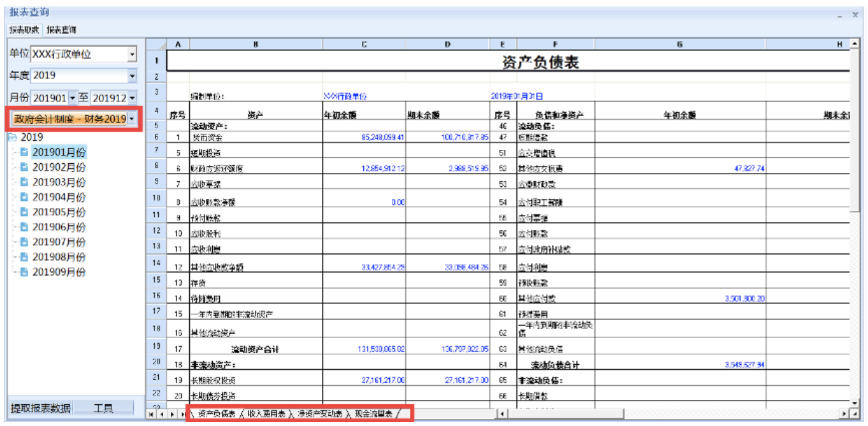868x426 pixels.
Task: Switch to 收入费用表 sheet tab
Action: point(266,414)
